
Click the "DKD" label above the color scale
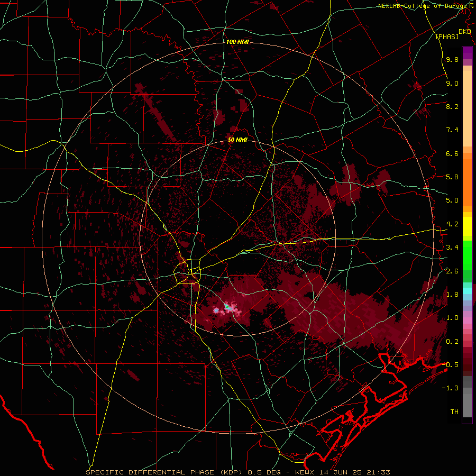click(x=464, y=32)
